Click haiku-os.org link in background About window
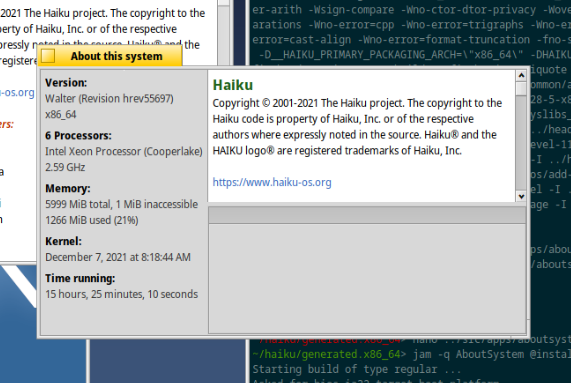 17,92
